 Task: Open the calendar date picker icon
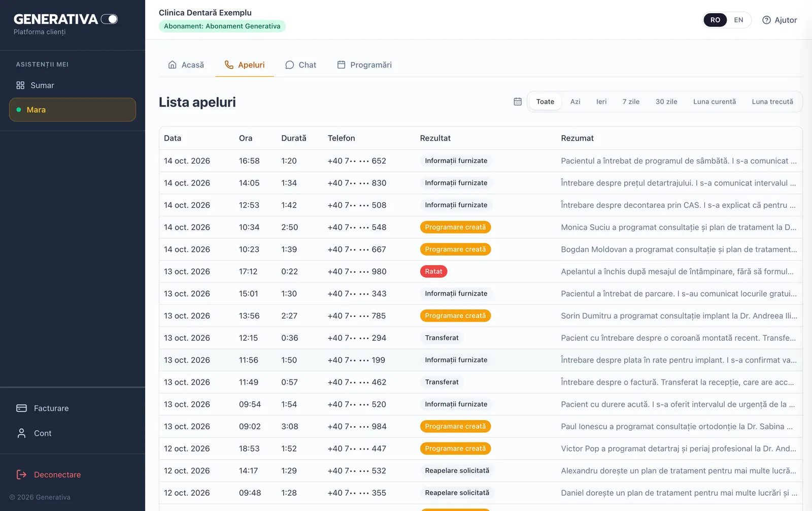click(518, 102)
